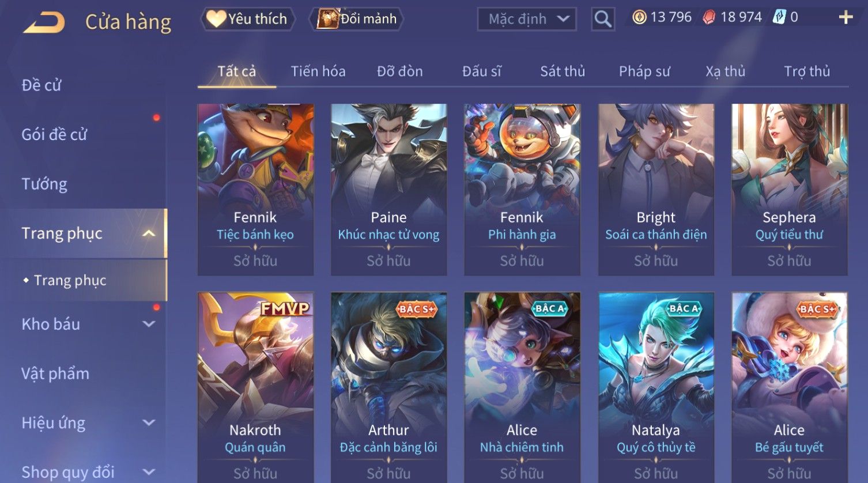Image resolution: width=868 pixels, height=483 pixels.
Task: Open Tướng in the sidebar
Action: tap(44, 184)
